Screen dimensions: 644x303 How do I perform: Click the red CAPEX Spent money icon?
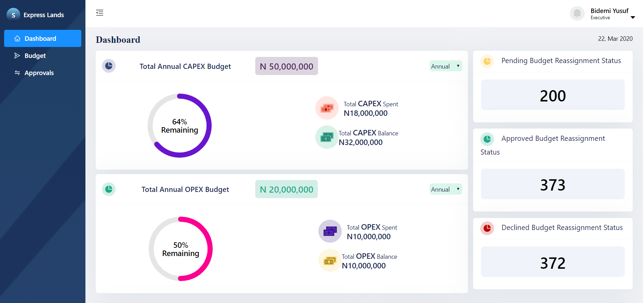coord(327,108)
